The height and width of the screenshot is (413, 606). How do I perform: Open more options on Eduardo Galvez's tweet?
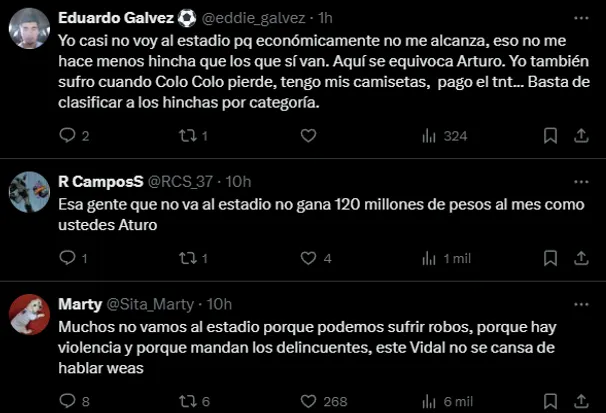pyautogui.click(x=581, y=18)
